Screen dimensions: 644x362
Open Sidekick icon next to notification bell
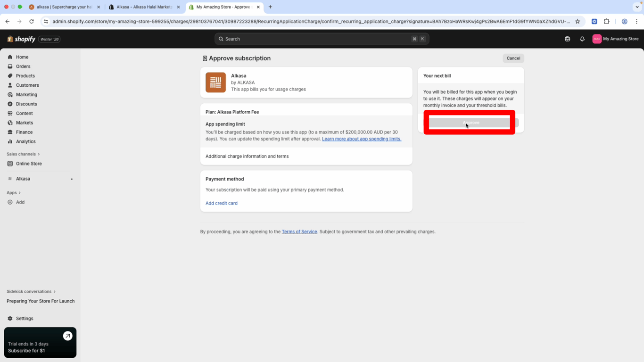[568, 39]
